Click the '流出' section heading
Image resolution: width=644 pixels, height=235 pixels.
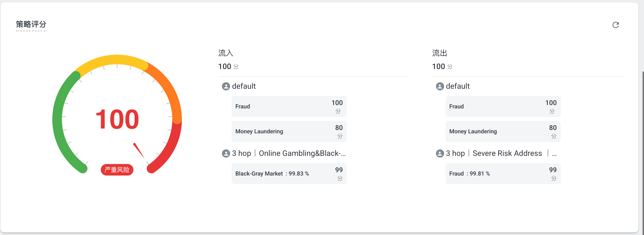(x=440, y=53)
